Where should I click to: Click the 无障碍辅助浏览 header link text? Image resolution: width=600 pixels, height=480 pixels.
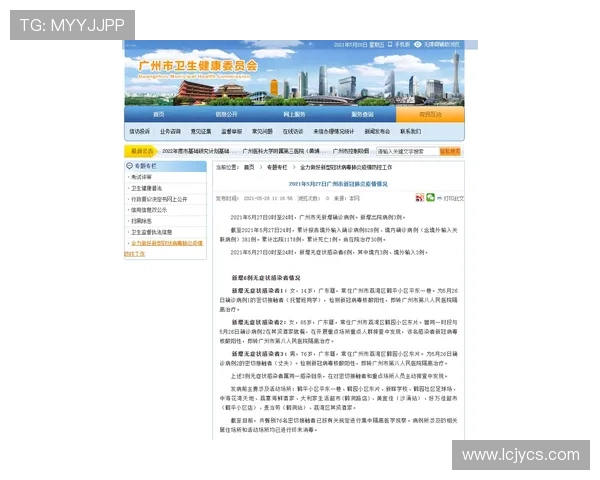[x=442, y=44]
